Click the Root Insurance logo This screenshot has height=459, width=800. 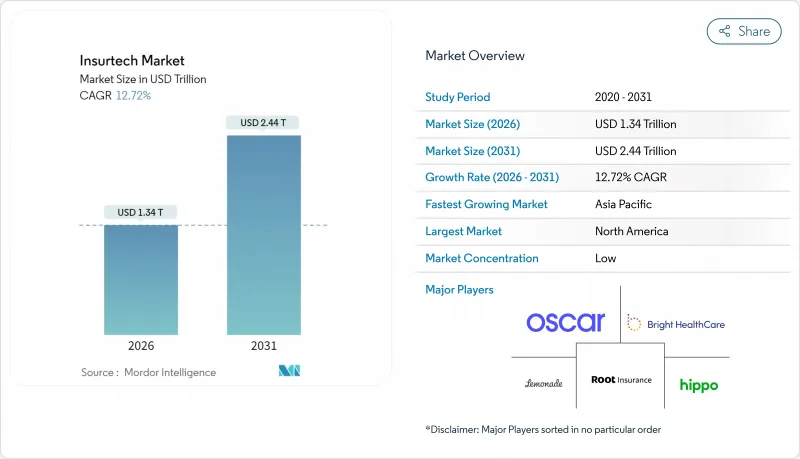[x=621, y=380]
